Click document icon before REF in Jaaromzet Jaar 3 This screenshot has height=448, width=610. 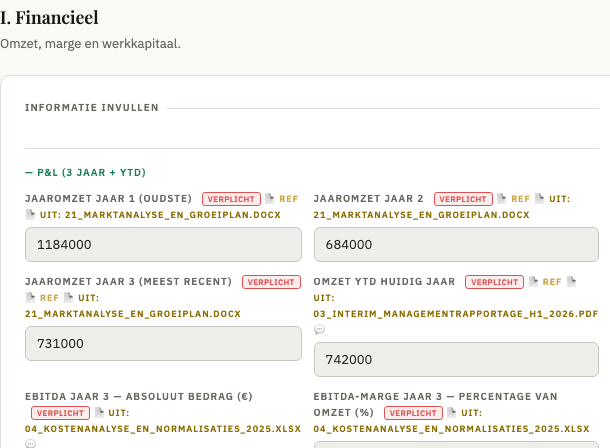coord(30,298)
